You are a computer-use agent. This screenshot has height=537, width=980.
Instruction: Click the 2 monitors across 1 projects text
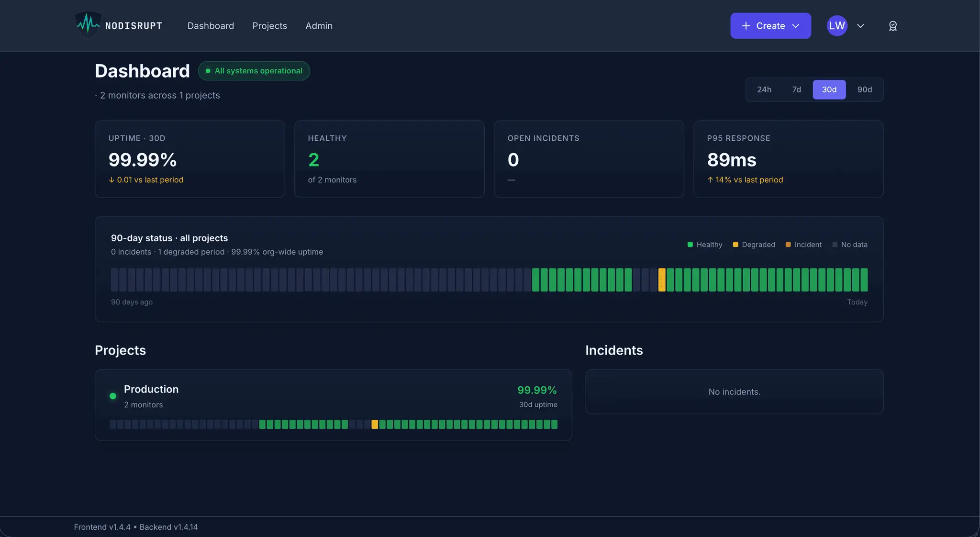pos(160,95)
